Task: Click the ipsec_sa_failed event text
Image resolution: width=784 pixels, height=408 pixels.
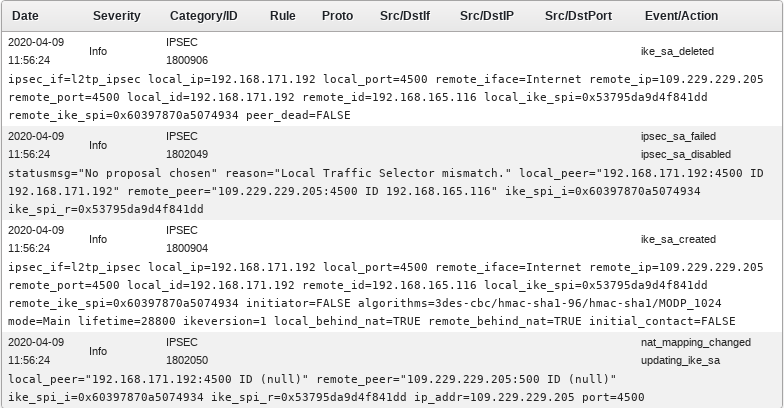Action: pos(678,136)
